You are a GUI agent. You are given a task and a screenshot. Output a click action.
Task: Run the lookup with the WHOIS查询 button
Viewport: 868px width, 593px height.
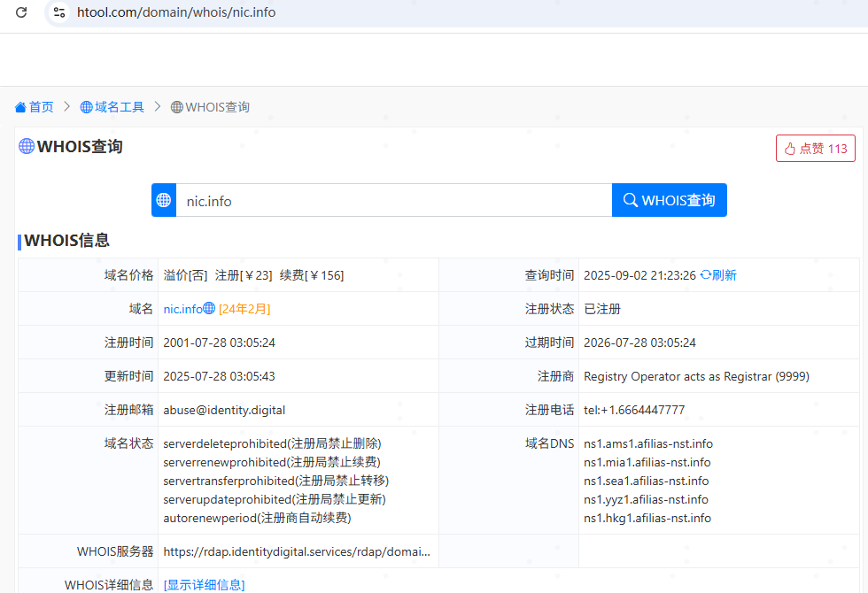[x=670, y=200]
